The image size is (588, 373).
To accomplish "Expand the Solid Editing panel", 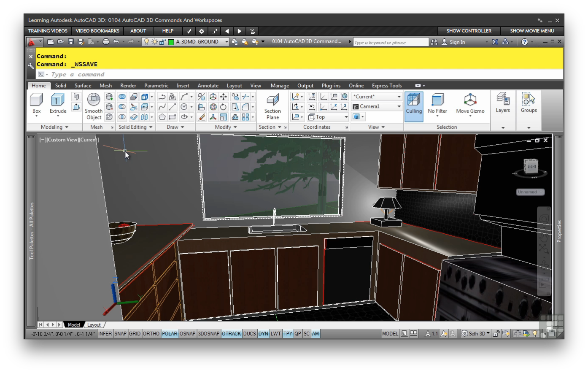I will pyautogui.click(x=135, y=127).
